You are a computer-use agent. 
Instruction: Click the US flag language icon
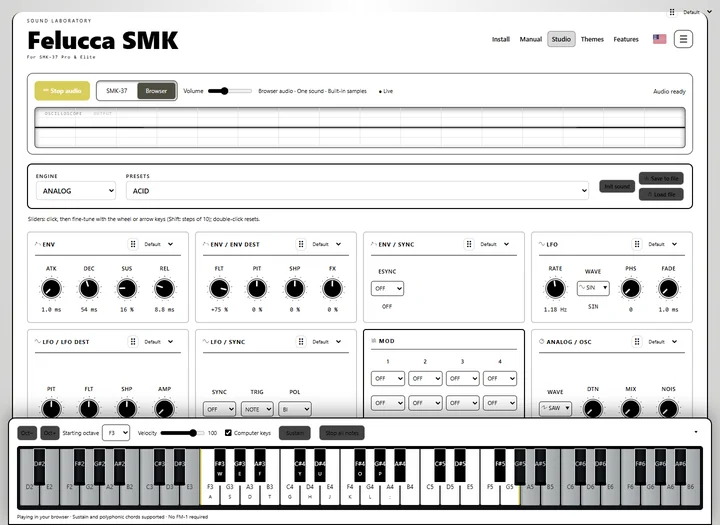tap(659, 39)
